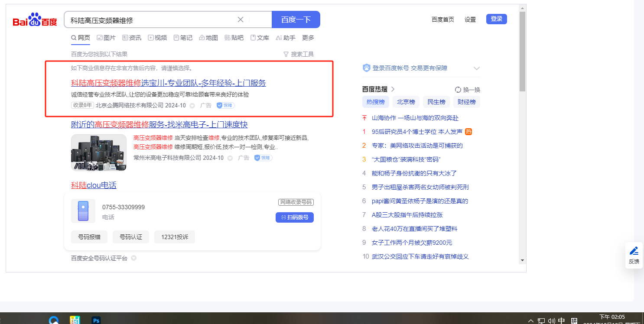The width and height of the screenshot is (644, 324).
Task: Open the blue Q browser icon in taskbar
Action: (x=54, y=320)
